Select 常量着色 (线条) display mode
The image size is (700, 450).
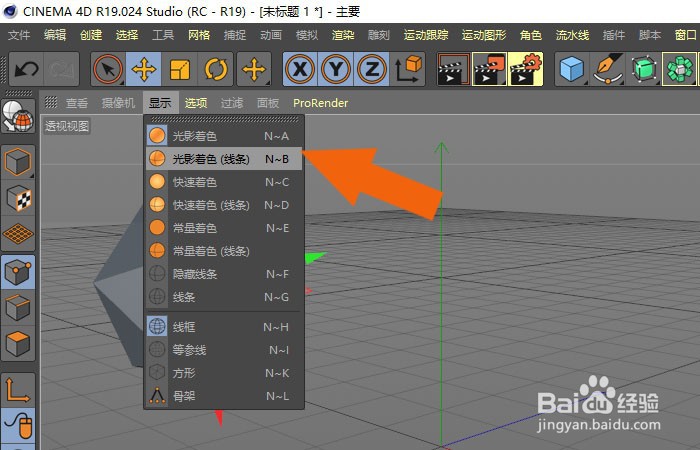pos(224,251)
